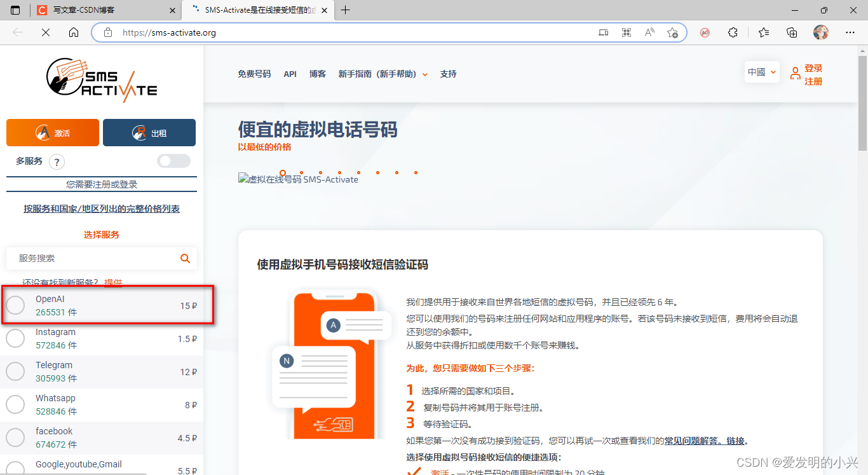This screenshot has width=868, height=475.
Task: Open the 中國 language dropdown
Action: (x=762, y=72)
